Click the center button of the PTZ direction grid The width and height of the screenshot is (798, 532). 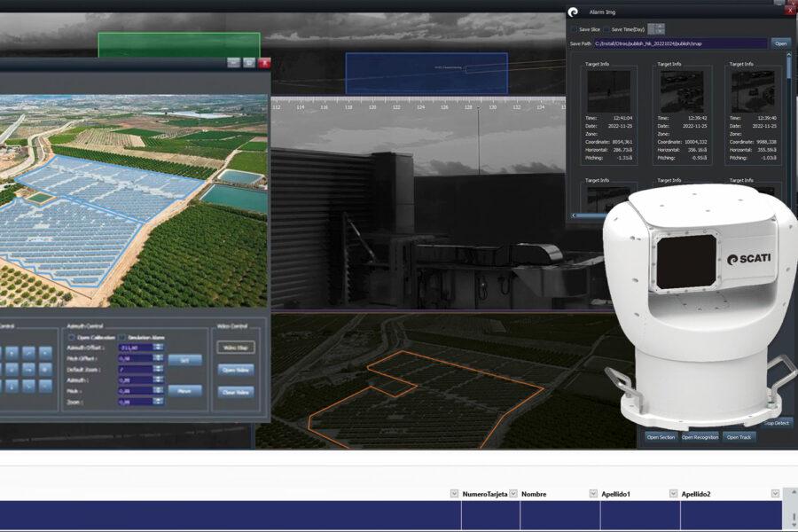point(28,370)
